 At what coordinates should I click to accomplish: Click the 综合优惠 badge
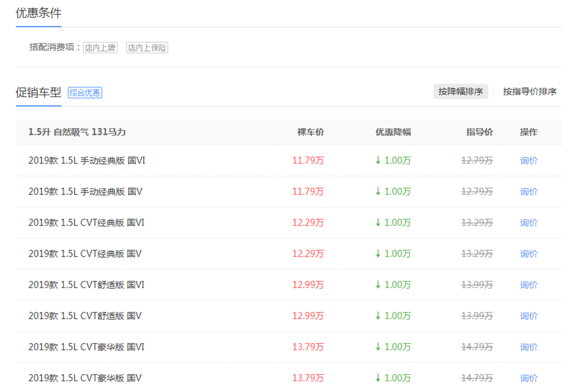(x=85, y=93)
